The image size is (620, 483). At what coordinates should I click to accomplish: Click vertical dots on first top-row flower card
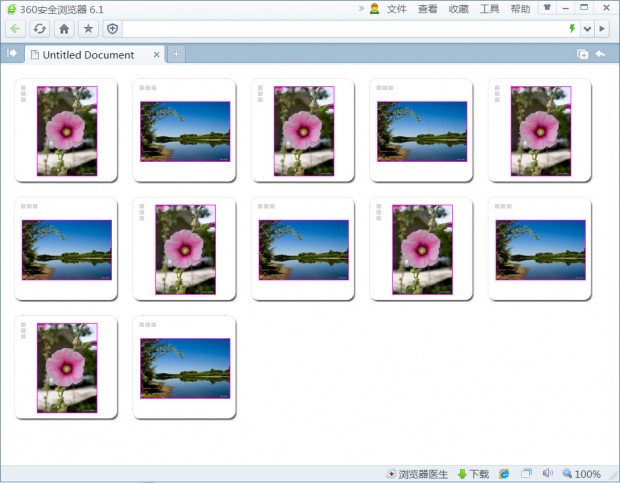23,94
